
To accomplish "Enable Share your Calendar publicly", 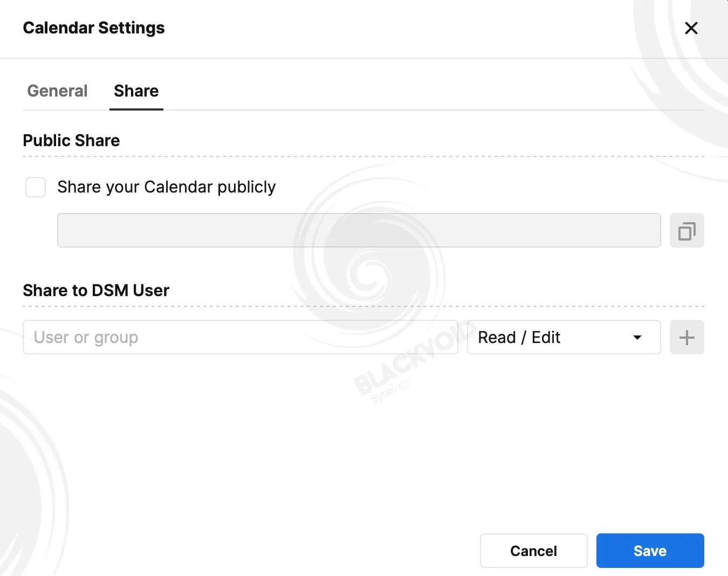I will tap(36, 187).
